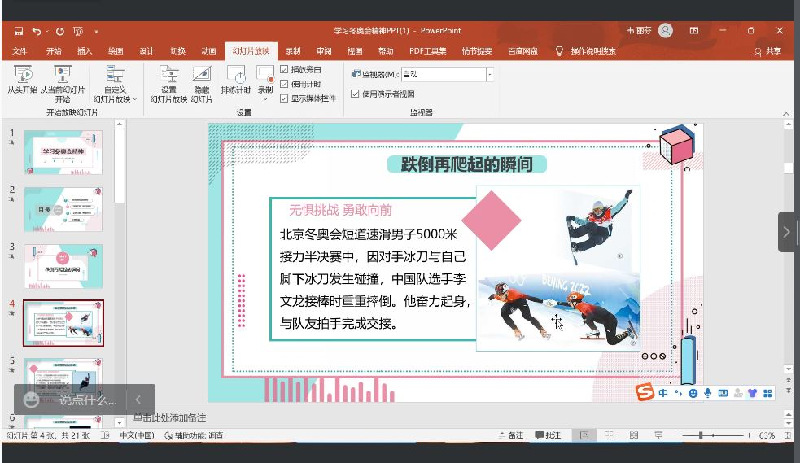Click start-from-beginning icon in quick access toolbar
Screen dimensions: 800x463
coord(78,31)
